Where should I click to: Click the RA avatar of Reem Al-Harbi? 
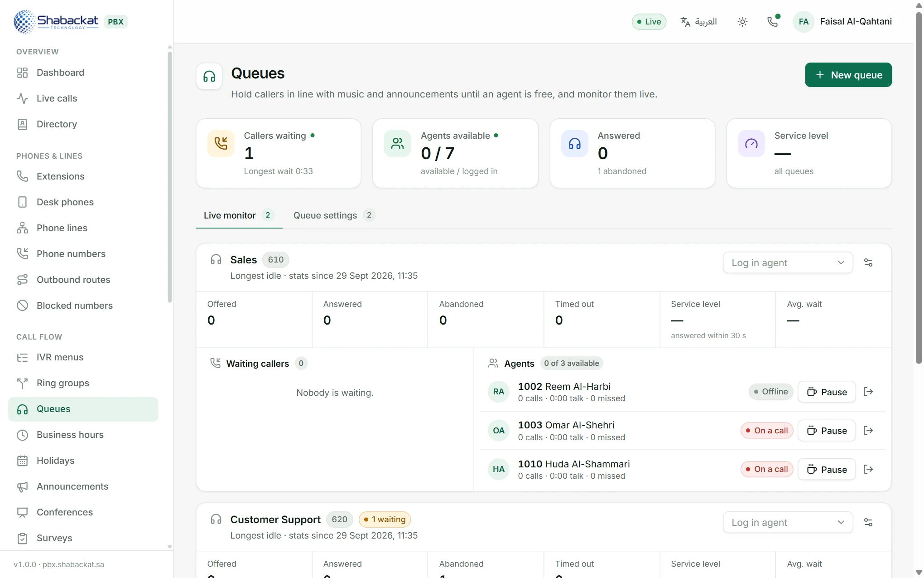click(499, 392)
